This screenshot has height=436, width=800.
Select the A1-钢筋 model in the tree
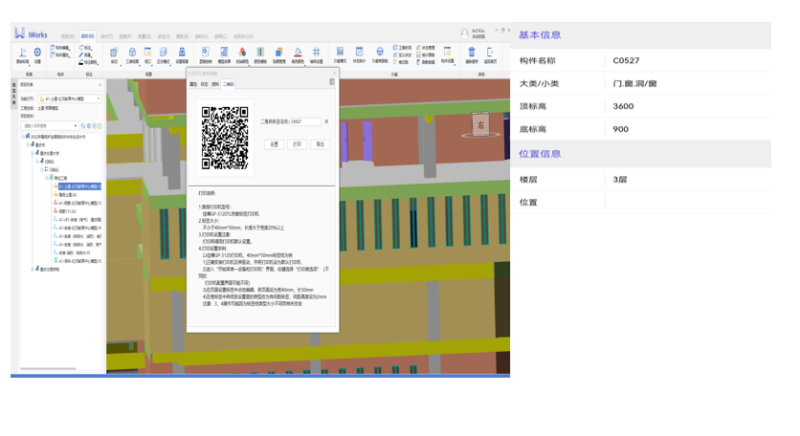(x=77, y=203)
